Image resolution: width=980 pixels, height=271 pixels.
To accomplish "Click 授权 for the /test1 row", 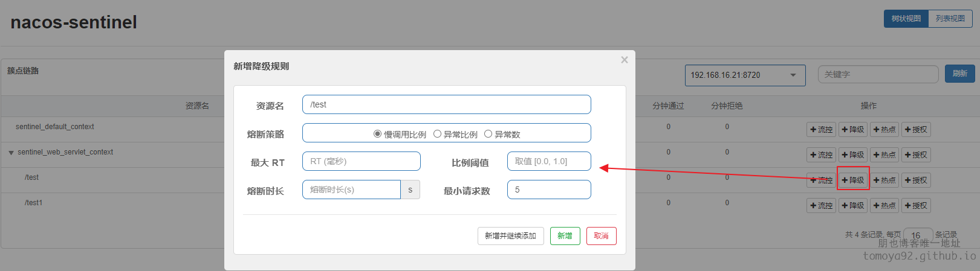I will click(916, 205).
